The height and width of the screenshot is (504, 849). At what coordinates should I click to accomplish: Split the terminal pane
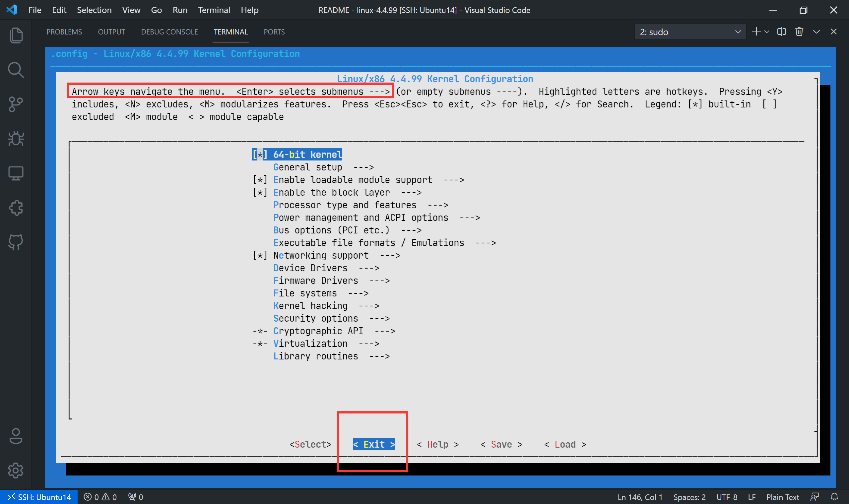click(781, 31)
